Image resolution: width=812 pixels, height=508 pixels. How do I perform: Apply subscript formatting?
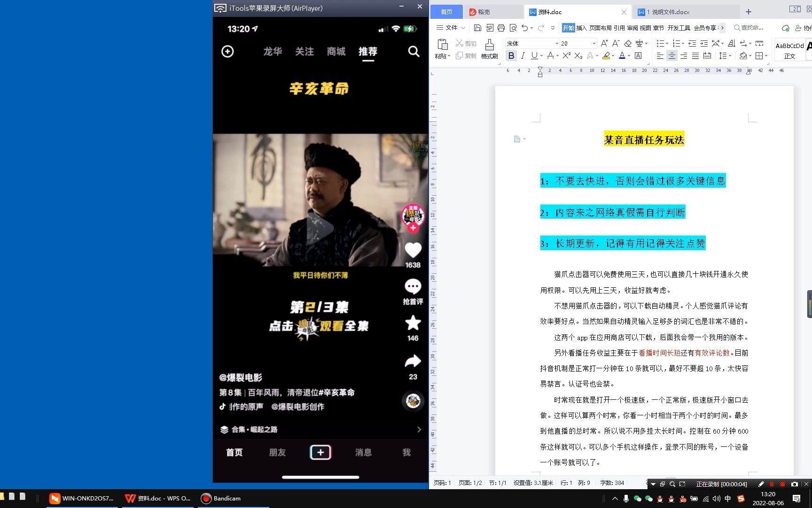point(578,56)
